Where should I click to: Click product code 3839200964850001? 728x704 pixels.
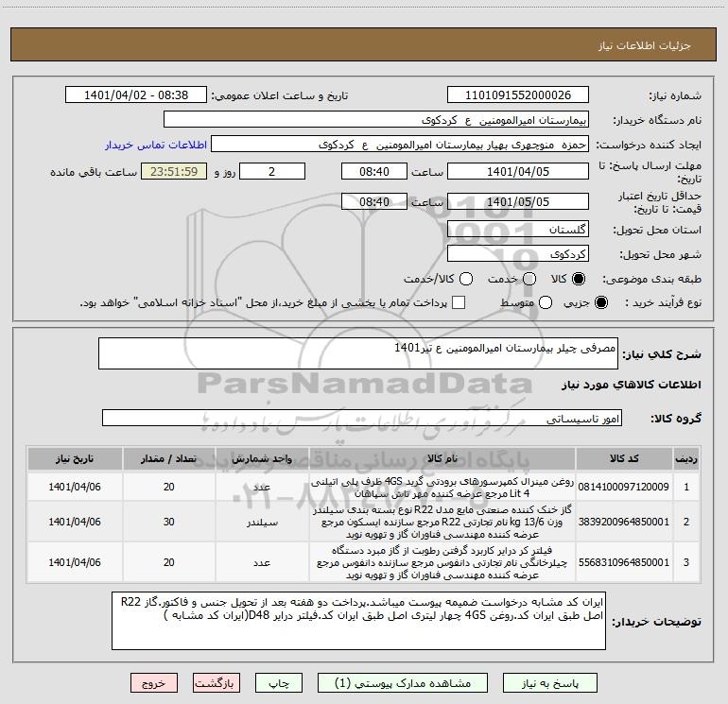click(624, 522)
